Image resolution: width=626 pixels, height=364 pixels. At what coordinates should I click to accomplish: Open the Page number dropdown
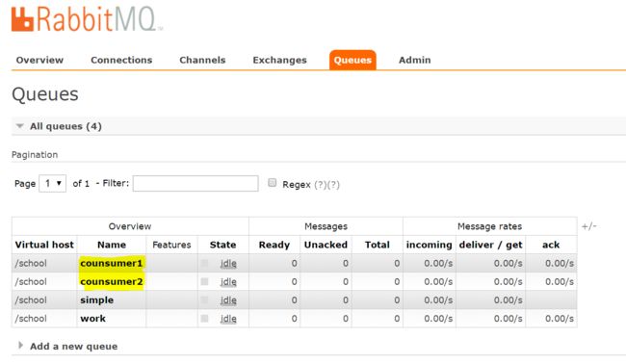(52, 184)
